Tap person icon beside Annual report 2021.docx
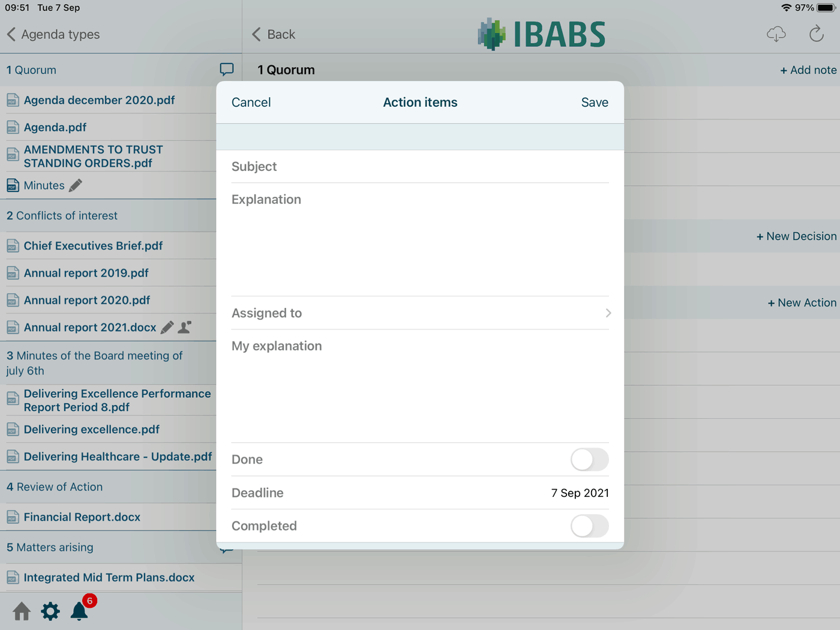Viewport: 840px width, 630px height. pyautogui.click(x=185, y=327)
